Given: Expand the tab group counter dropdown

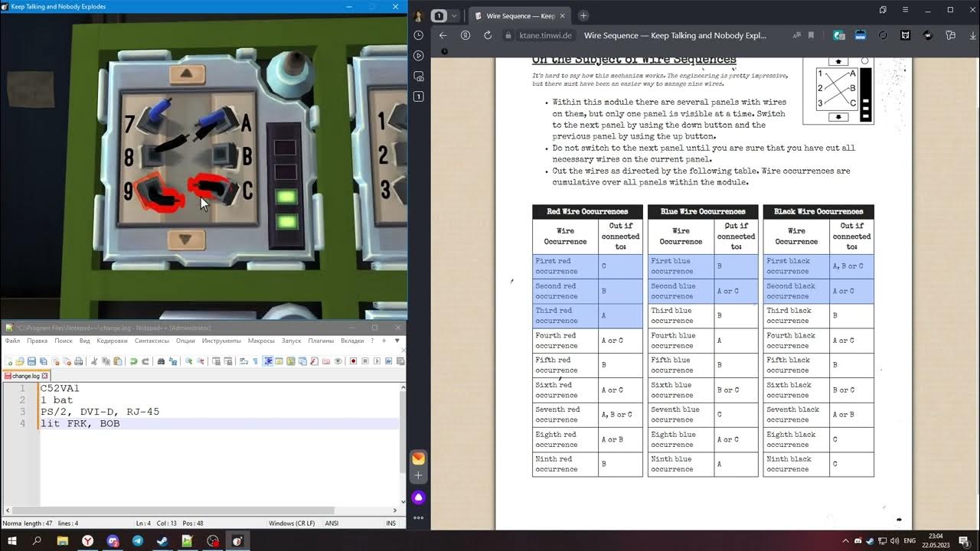Looking at the screenshot, I should (454, 15).
